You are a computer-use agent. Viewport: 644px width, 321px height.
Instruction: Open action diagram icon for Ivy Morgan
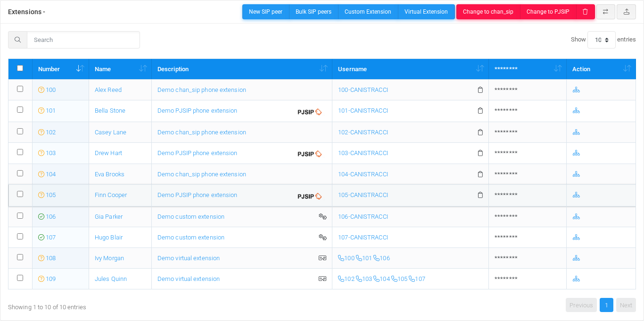(576, 258)
